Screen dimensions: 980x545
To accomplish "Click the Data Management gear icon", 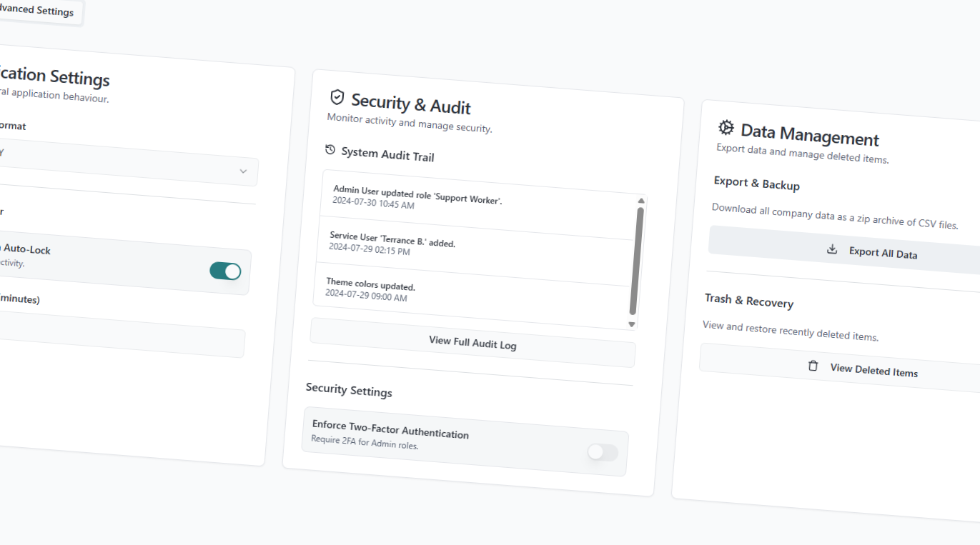I will 726,127.
